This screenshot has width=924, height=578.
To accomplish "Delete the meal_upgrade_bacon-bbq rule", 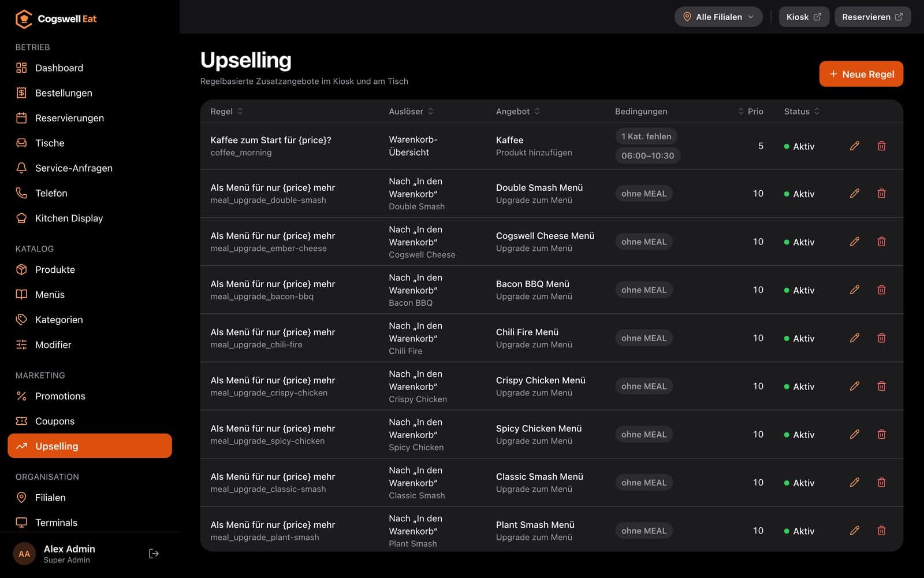I will 881,290.
